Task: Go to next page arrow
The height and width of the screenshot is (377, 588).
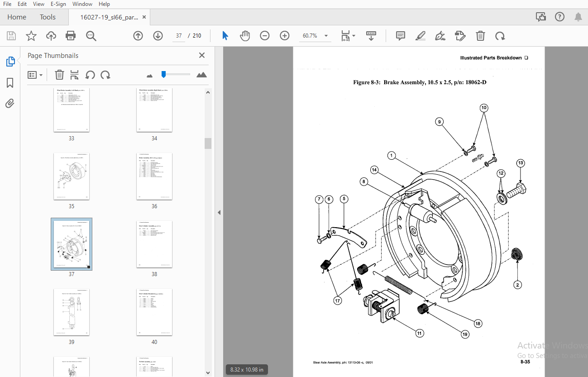Action: [x=158, y=36]
